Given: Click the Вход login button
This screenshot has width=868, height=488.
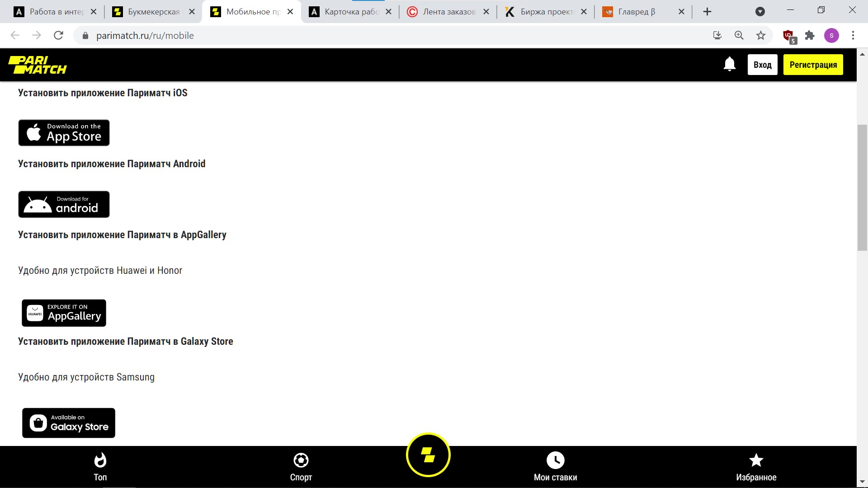Looking at the screenshot, I should [762, 65].
